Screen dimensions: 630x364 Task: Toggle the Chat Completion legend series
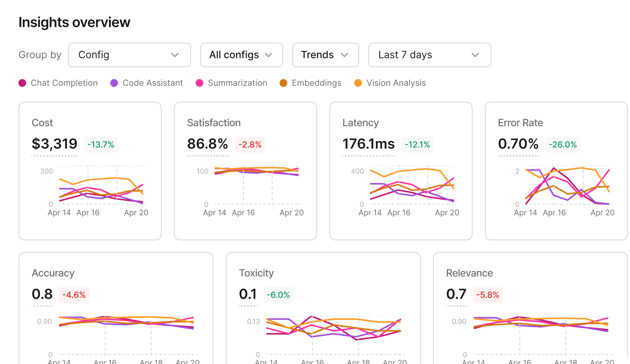click(x=58, y=83)
